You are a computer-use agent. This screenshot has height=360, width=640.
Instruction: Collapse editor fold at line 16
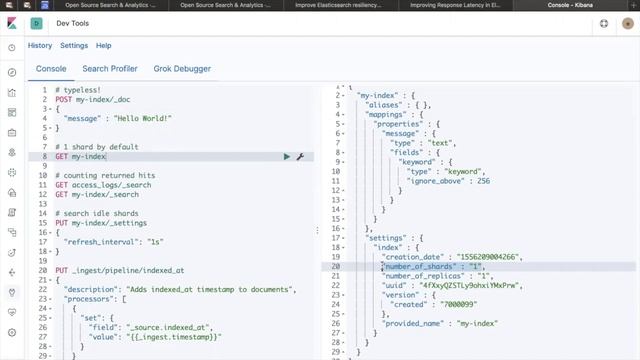[x=50, y=233]
